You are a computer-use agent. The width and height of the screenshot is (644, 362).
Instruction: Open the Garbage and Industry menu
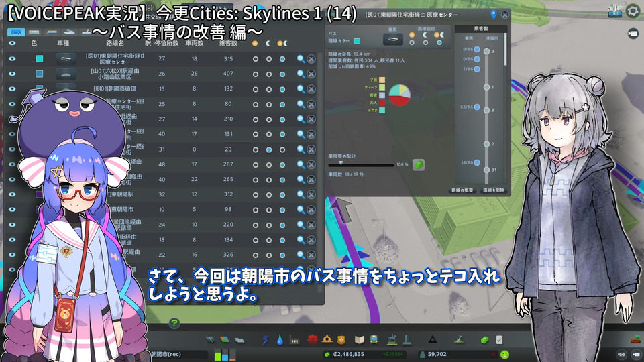[x=294, y=340]
